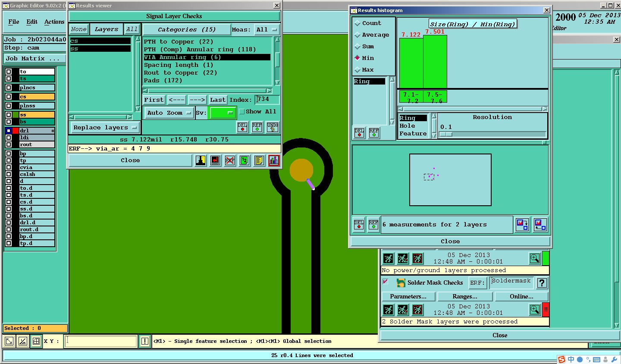Click the diagonal arrow icon at bottom left

(9, 341)
